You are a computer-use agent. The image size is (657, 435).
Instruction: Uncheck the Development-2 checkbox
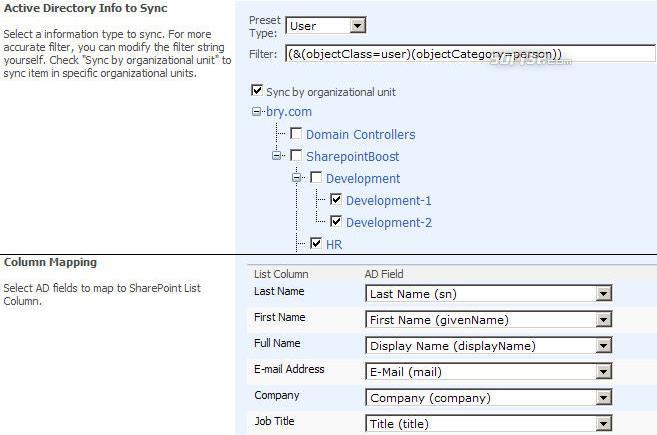coord(336,221)
